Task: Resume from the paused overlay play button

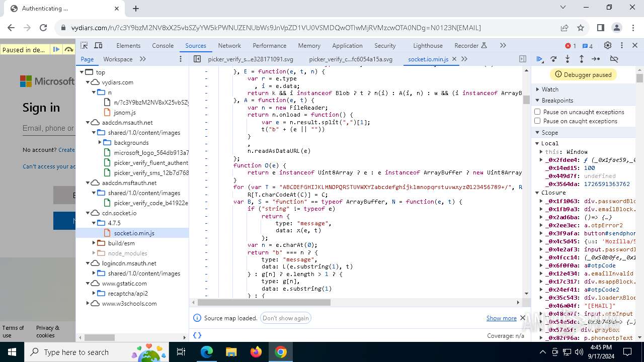Action: (x=56, y=49)
